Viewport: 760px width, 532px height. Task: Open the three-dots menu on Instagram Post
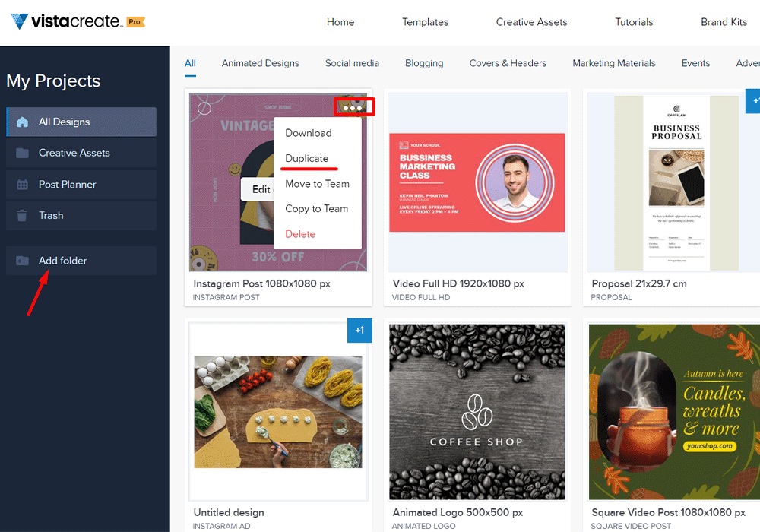coord(354,107)
